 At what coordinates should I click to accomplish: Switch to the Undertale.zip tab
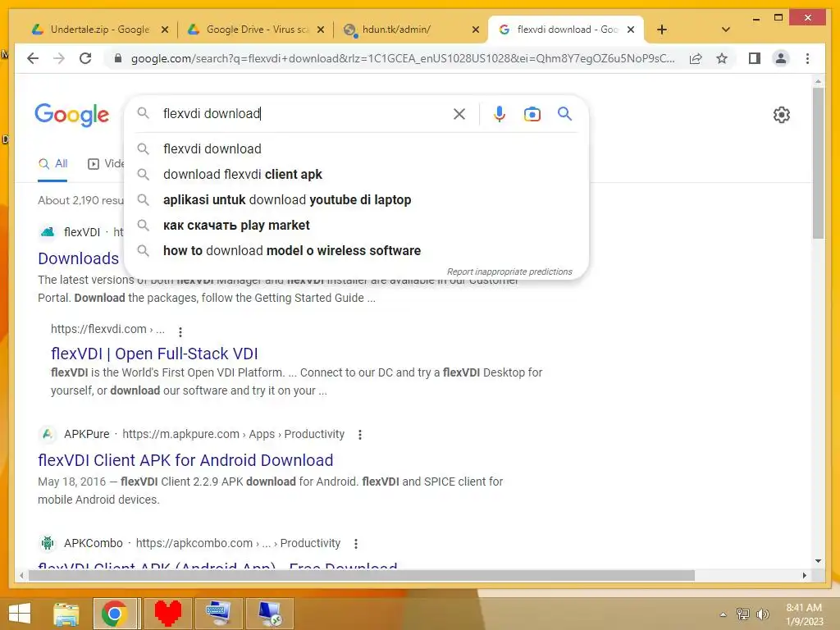tap(99, 30)
